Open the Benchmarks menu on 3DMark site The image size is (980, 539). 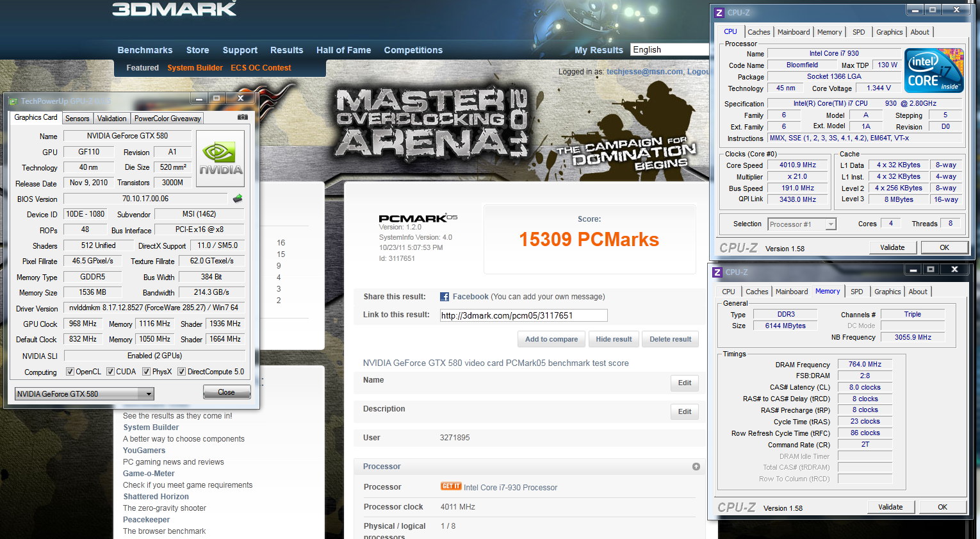145,50
